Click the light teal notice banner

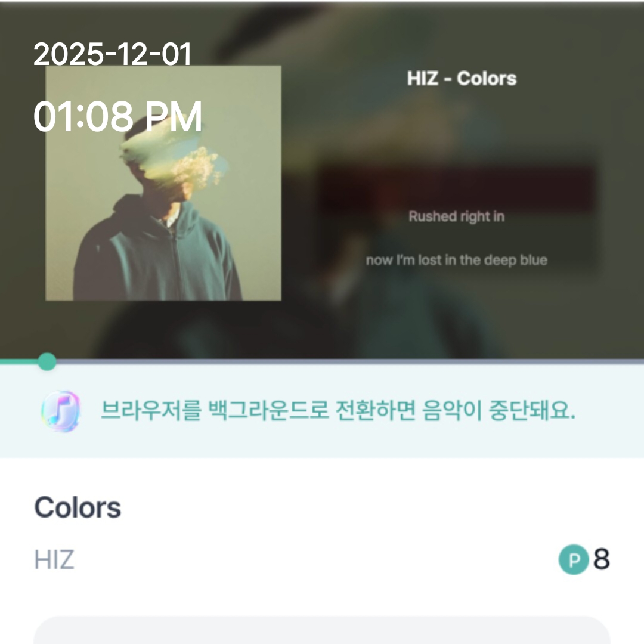click(322, 411)
